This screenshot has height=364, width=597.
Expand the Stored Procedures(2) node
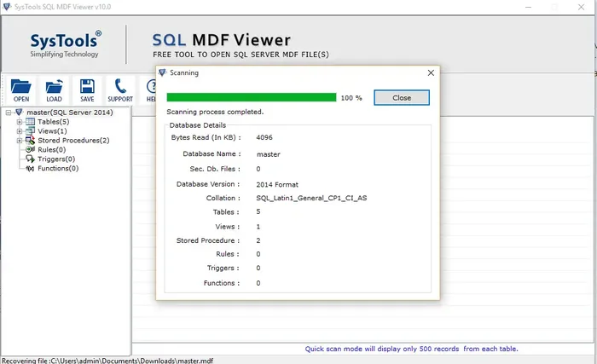pyautogui.click(x=20, y=141)
